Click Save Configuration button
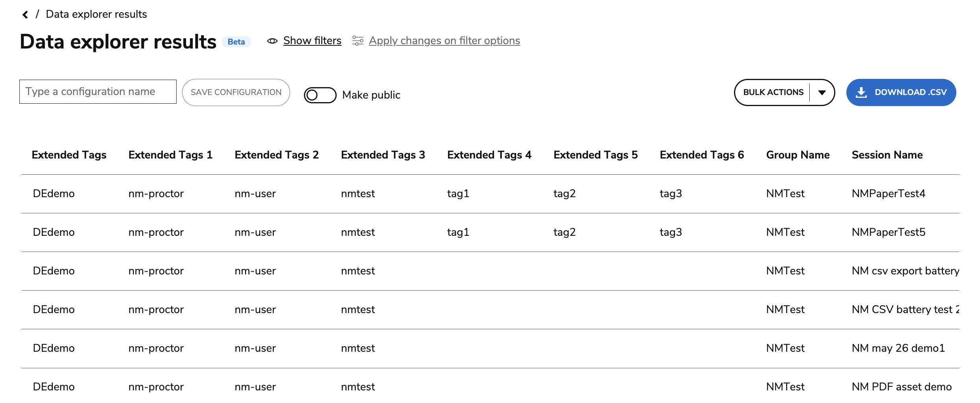Viewport: 980px width, 403px height. [236, 92]
